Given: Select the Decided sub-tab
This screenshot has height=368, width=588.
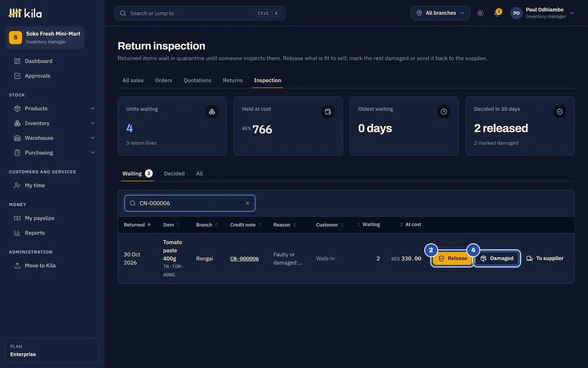Looking at the screenshot, I should pyautogui.click(x=174, y=173).
